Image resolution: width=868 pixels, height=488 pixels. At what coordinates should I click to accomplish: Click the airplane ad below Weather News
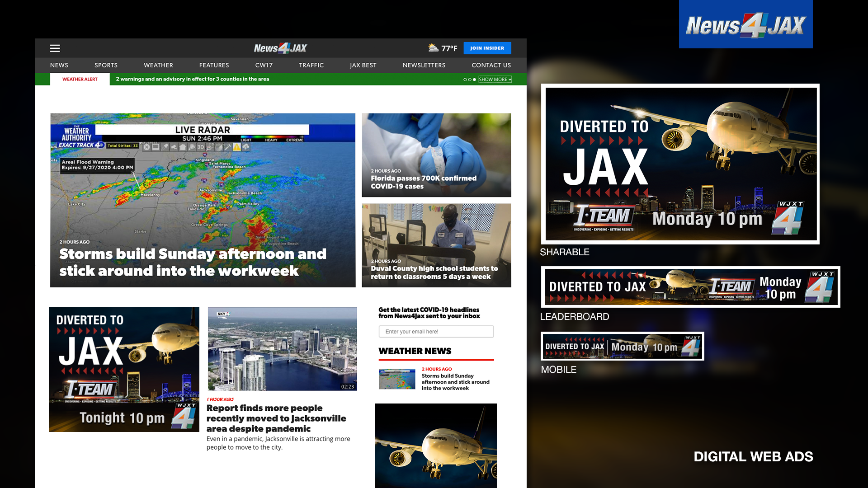[x=436, y=446]
